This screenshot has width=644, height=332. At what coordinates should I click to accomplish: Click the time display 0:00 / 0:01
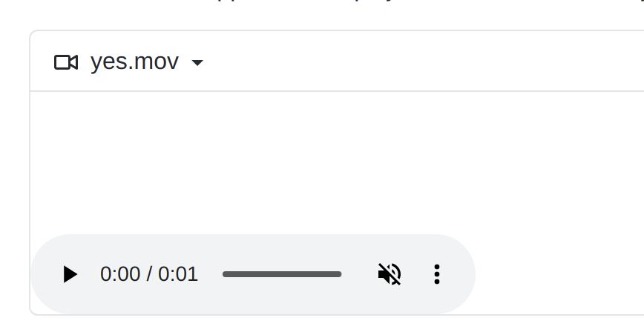[149, 274]
